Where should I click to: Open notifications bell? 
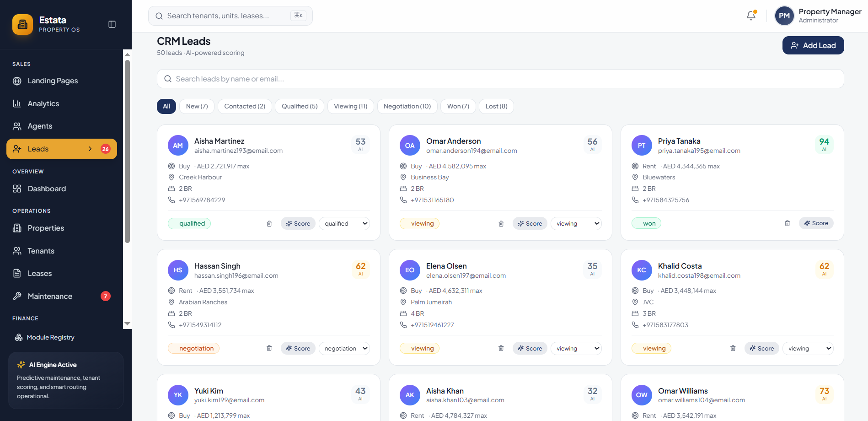click(x=751, y=16)
